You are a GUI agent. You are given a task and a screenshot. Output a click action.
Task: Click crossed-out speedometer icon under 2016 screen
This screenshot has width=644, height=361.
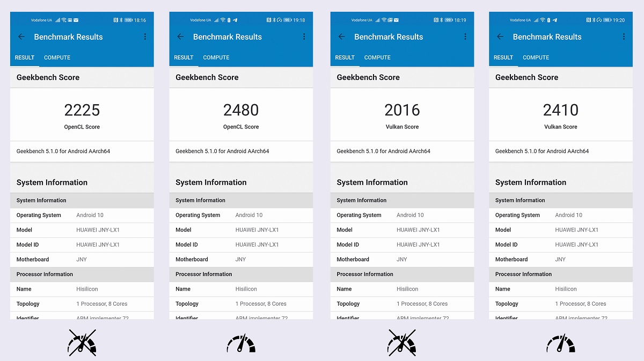[402, 343]
